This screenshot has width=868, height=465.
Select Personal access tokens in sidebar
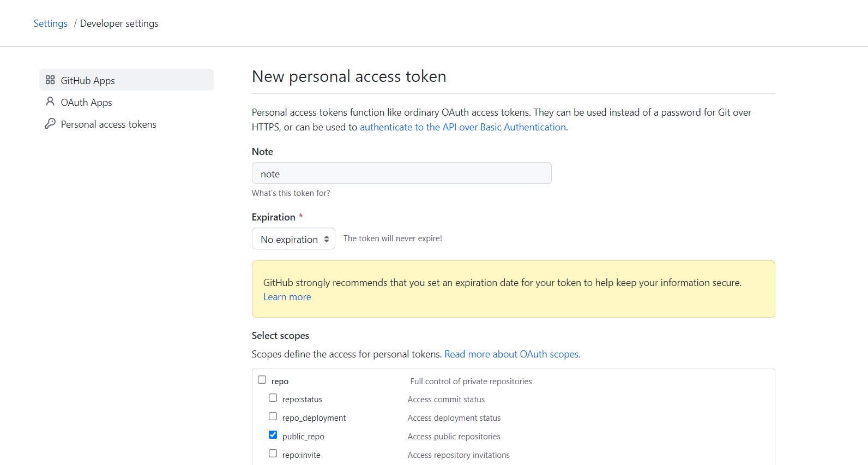(126, 124)
